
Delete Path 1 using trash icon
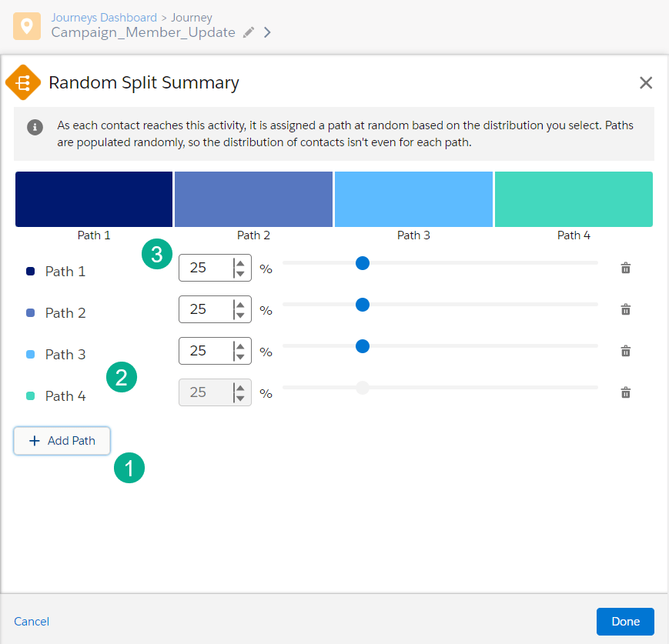626,269
